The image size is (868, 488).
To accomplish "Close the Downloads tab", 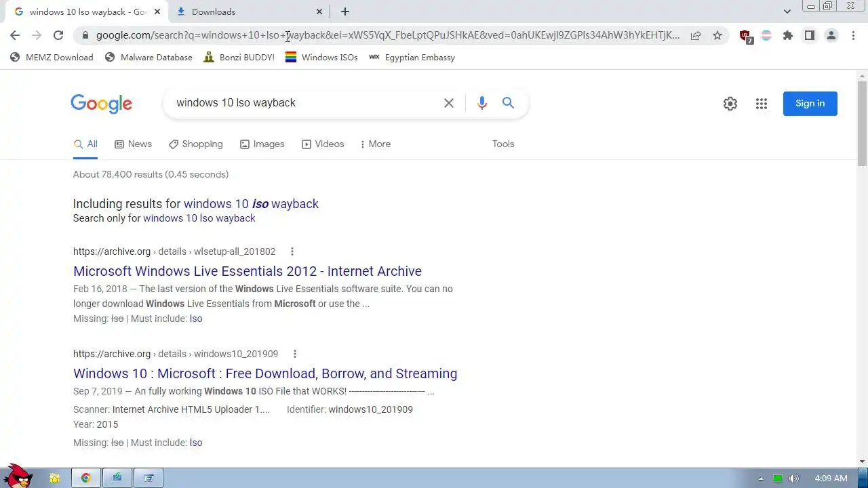I will tap(319, 12).
